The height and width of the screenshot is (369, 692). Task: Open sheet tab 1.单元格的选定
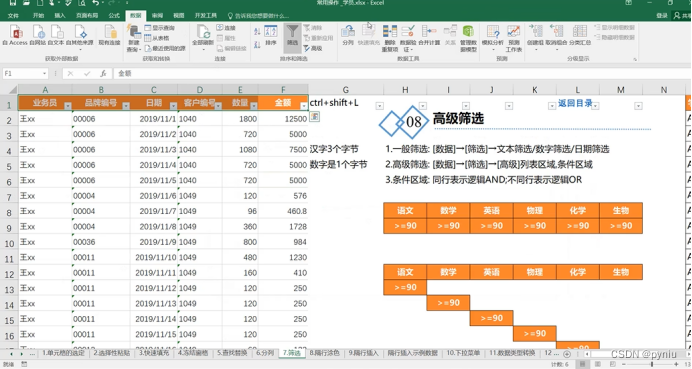64,353
